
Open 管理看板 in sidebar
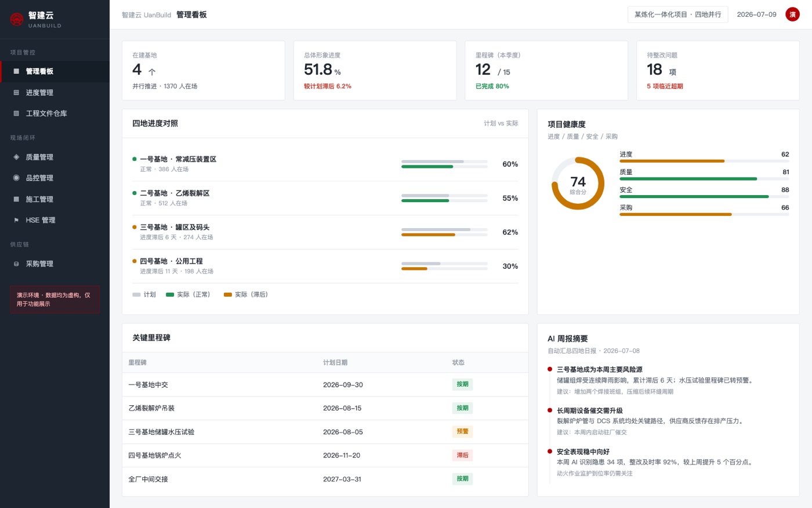coord(55,71)
